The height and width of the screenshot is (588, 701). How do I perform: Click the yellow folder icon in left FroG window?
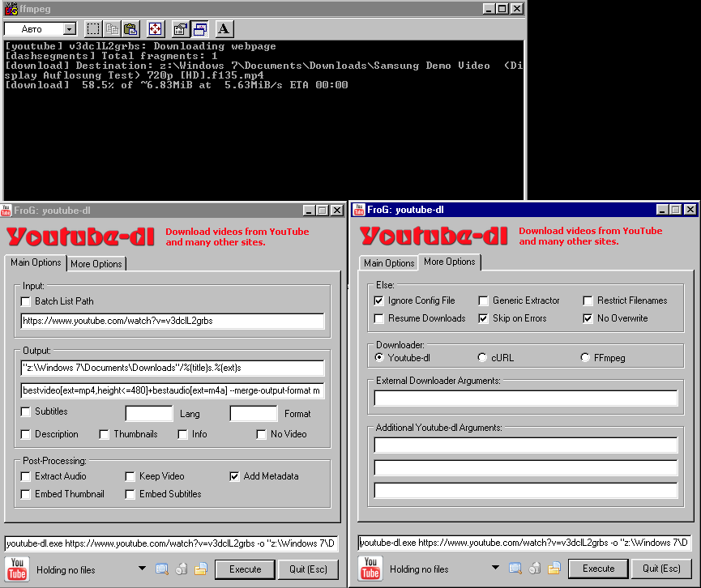(x=201, y=569)
